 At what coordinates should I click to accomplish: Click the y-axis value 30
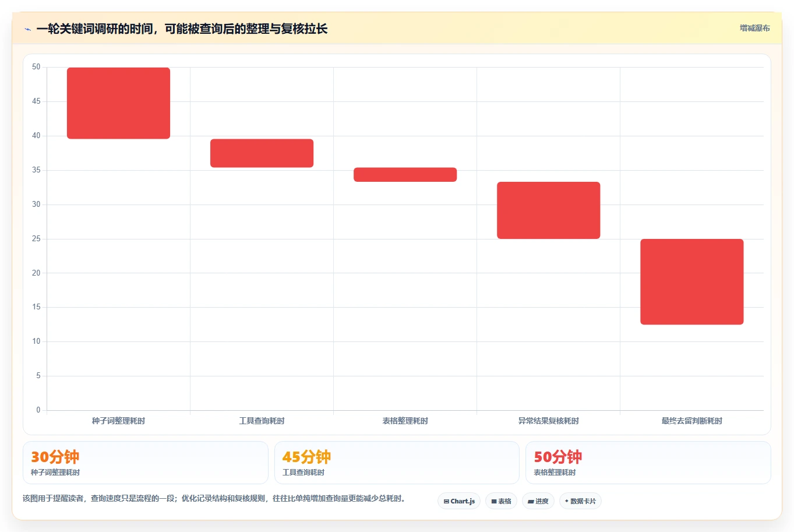point(36,205)
